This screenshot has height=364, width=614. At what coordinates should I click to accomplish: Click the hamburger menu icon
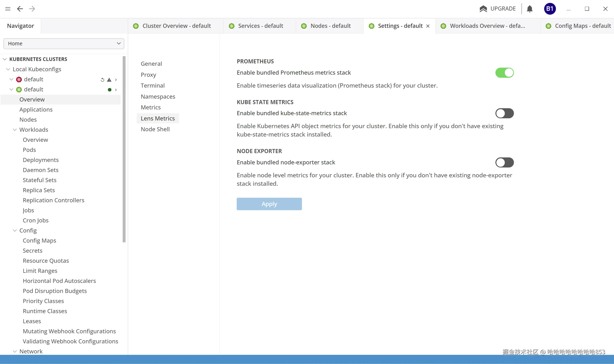(x=8, y=9)
